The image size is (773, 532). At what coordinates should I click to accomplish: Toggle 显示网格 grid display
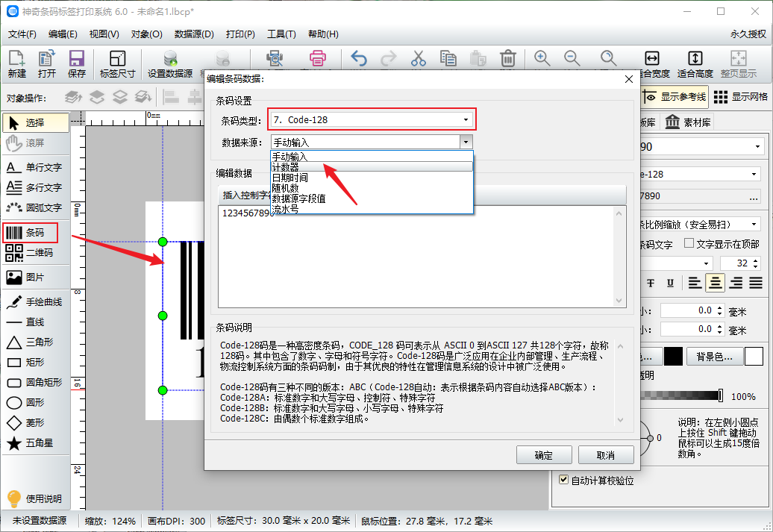point(740,97)
